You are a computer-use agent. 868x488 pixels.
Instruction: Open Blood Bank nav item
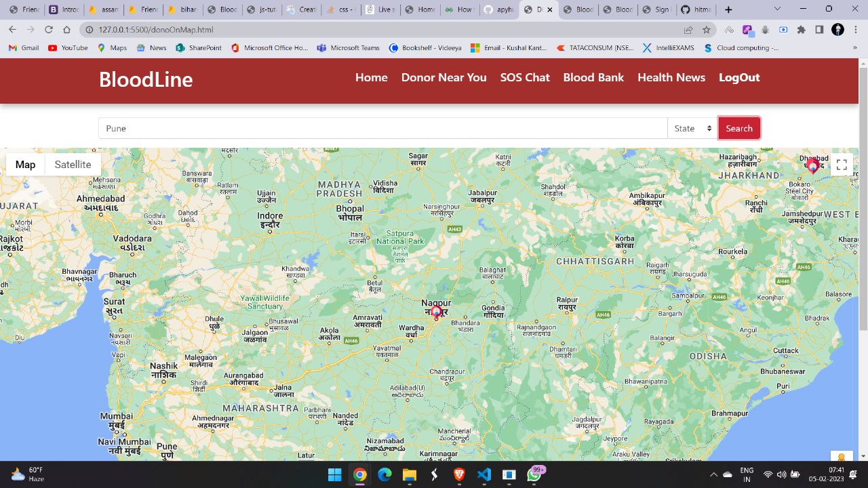(x=593, y=77)
